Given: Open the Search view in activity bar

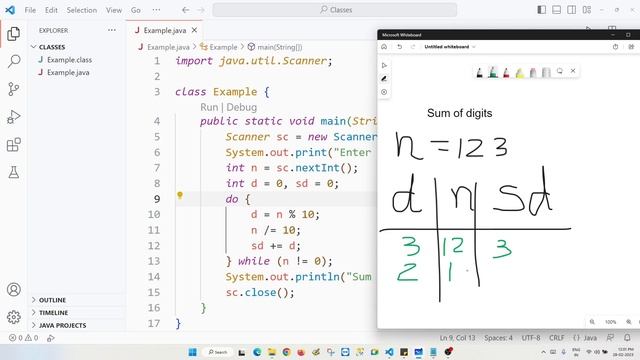Looking at the screenshot, I should click(x=13, y=61).
